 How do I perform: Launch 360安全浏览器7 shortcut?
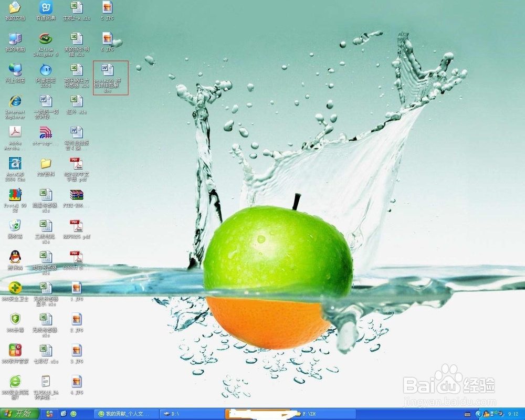point(15,387)
